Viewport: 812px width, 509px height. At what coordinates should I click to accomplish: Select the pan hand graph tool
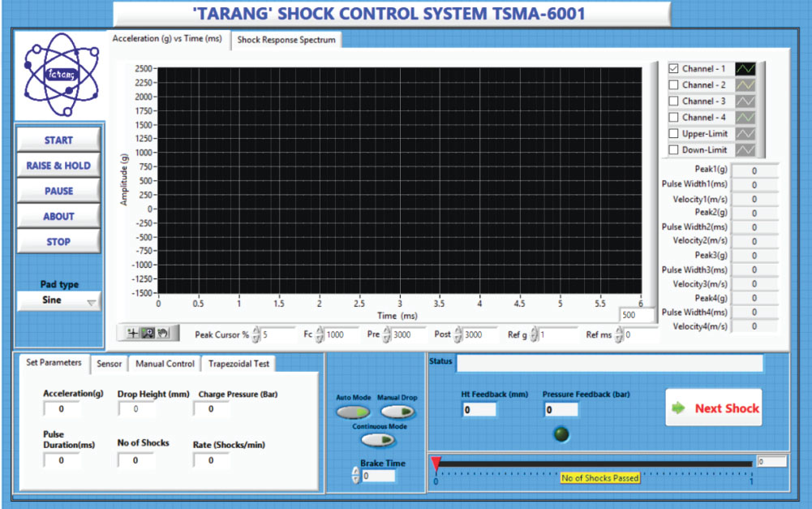pos(162,334)
